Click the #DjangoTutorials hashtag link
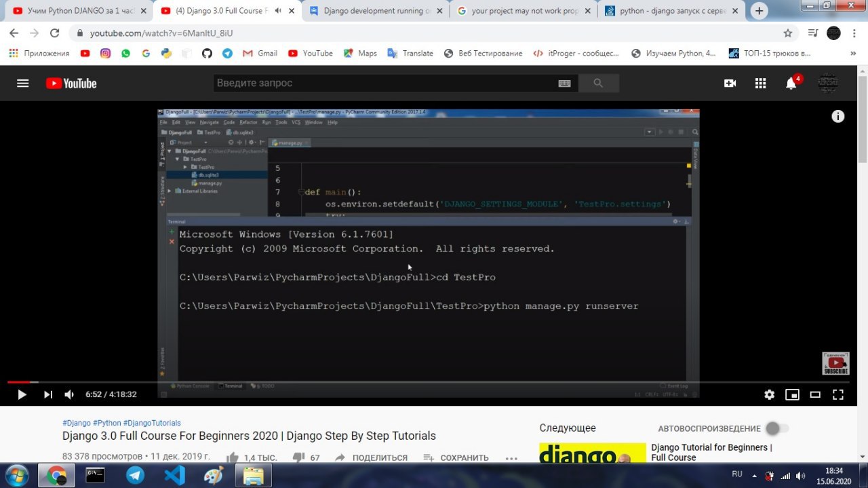This screenshot has width=868, height=488. point(152,423)
